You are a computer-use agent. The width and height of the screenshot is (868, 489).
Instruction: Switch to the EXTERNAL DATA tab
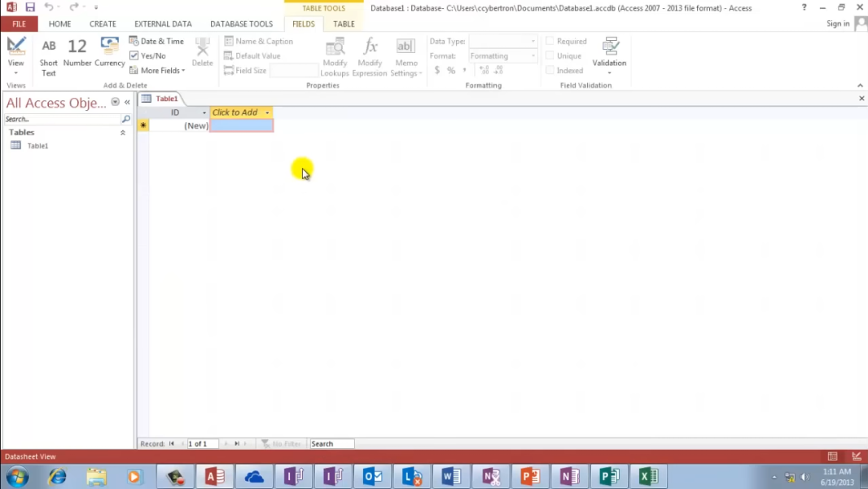point(163,24)
